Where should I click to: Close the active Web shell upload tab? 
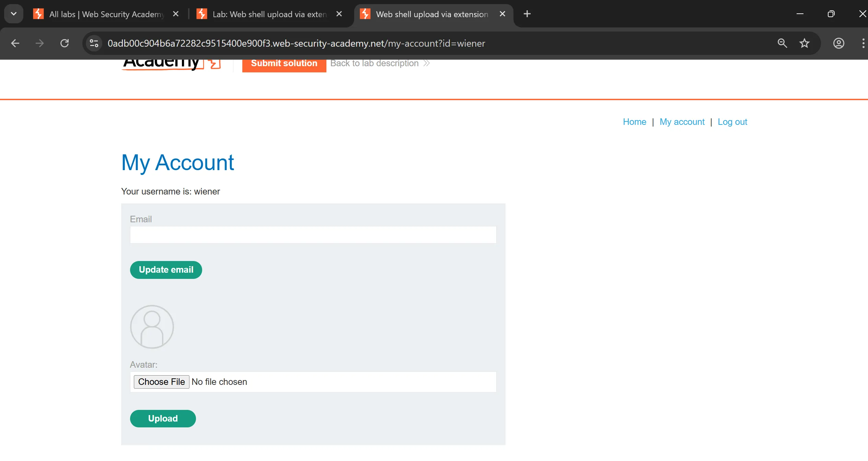(x=502, y=14)
